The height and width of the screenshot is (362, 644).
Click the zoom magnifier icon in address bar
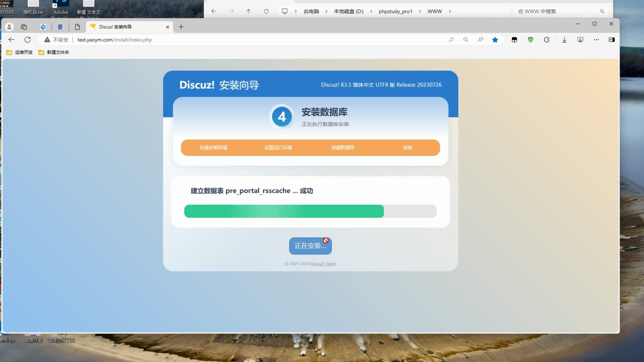[x=466, y=40]
